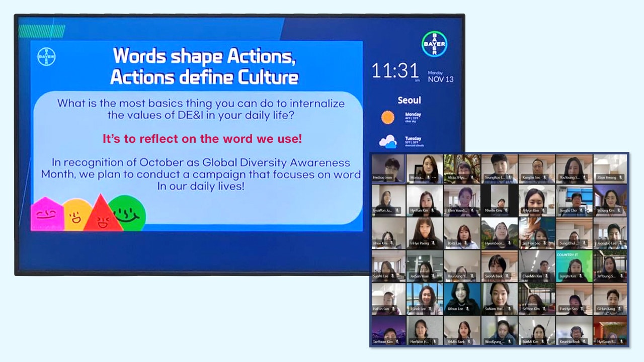Click the red 'It's to reflect on the word we use!' line
Screen dimensions: 644x362
[x=202, y=139]
